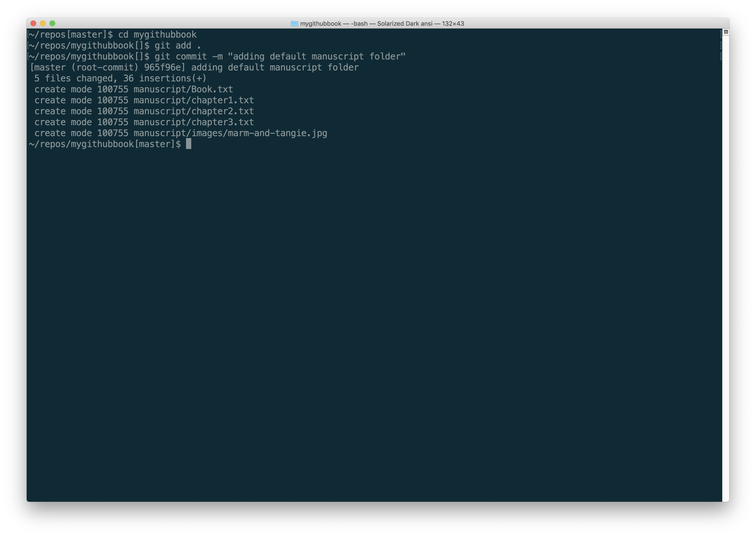Click on 'manuscript/chapter1.txt' output line
This screenshot has height=537, width=756.
(x=193, y=100)
